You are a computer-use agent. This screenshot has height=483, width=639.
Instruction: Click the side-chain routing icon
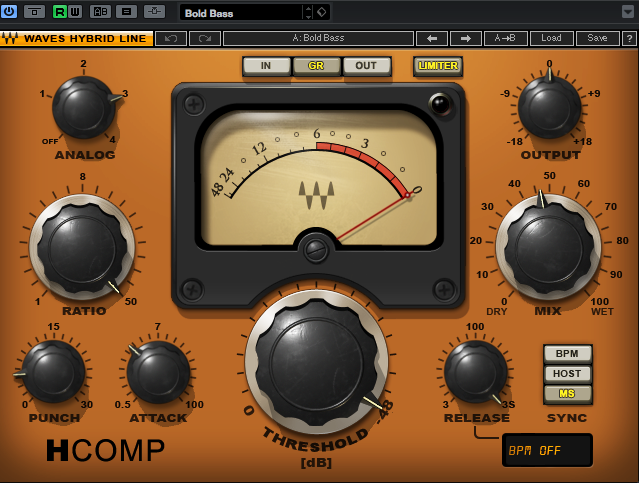154,12
